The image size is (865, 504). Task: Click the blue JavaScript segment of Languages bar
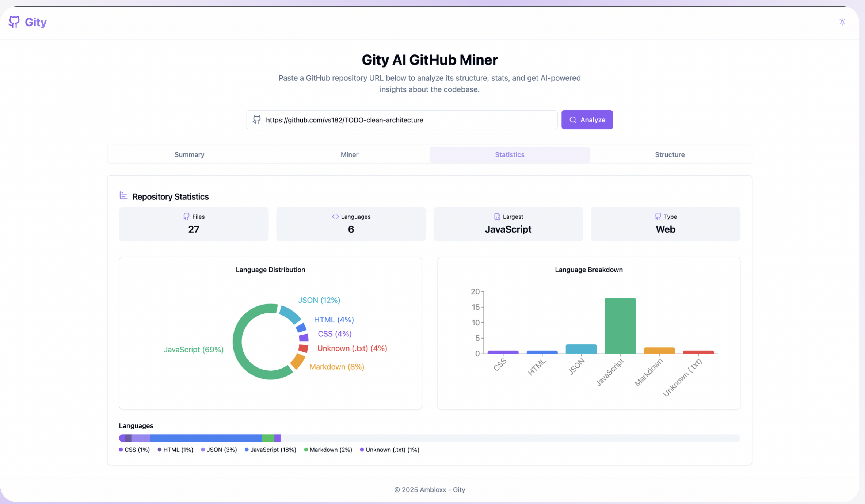(206, 438)
